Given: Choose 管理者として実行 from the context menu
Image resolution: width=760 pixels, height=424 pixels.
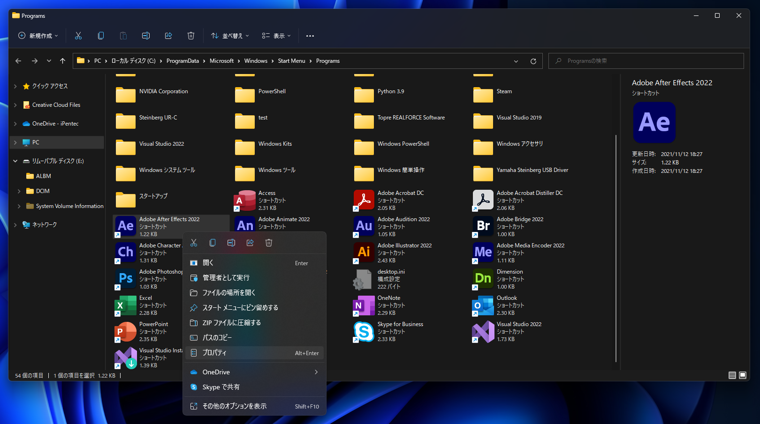Looking at the screenshot, I should pyautogui.click(x=226, y=278).
